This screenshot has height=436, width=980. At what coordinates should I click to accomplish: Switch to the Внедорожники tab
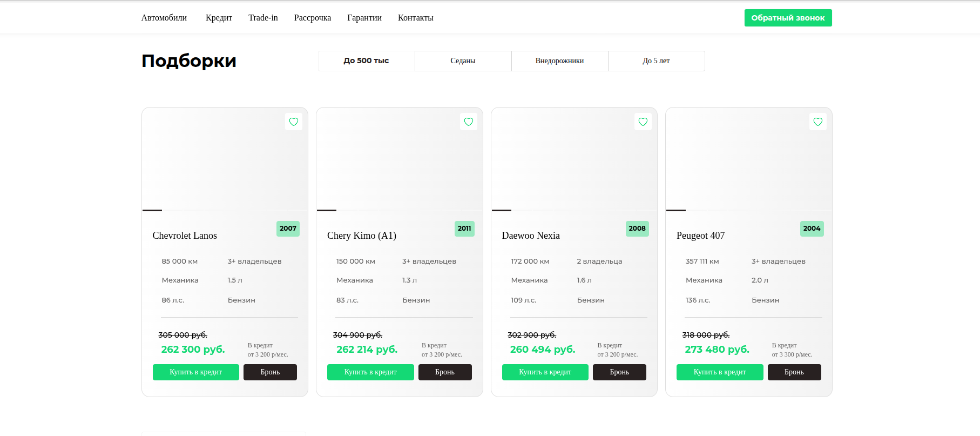560,61
